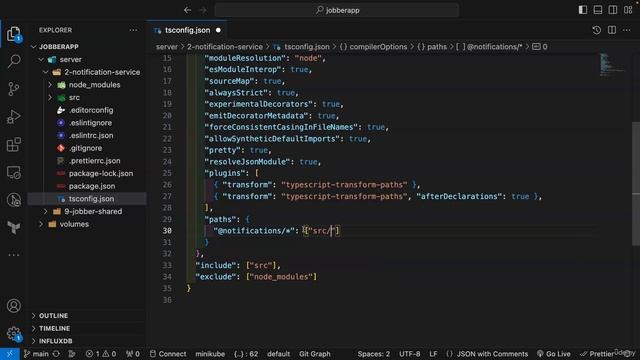Screen dimensions: 640x360
Task: Open the Remote Explorer icon
Action: tap(13, 172)
